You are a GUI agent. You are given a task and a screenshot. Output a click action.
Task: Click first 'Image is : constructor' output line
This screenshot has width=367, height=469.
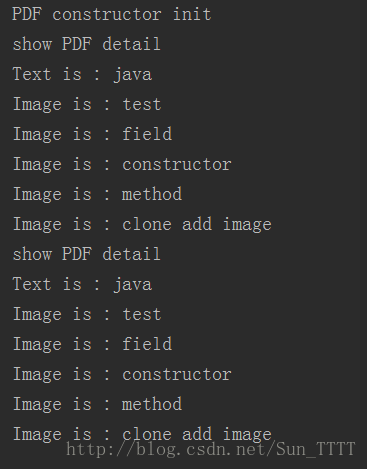(x=122, y=165)
